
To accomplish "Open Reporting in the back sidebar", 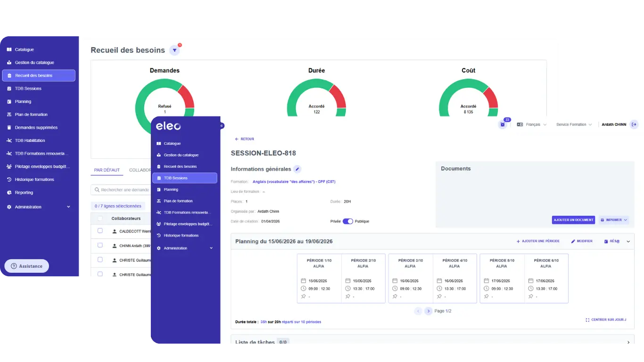I will (24, 192).
